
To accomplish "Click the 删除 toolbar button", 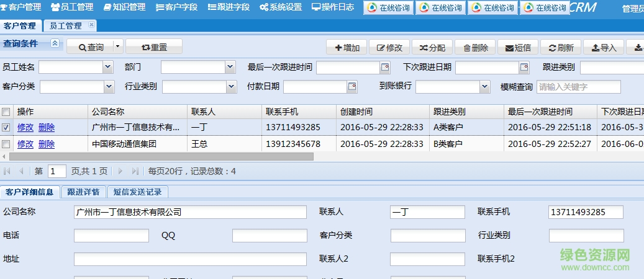I will [x=476, y=48].
